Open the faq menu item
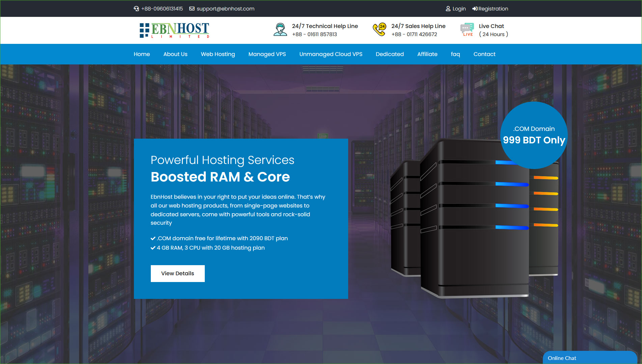Image resolution: width=642 pixels, height=364 pixels. click(455, 54)
